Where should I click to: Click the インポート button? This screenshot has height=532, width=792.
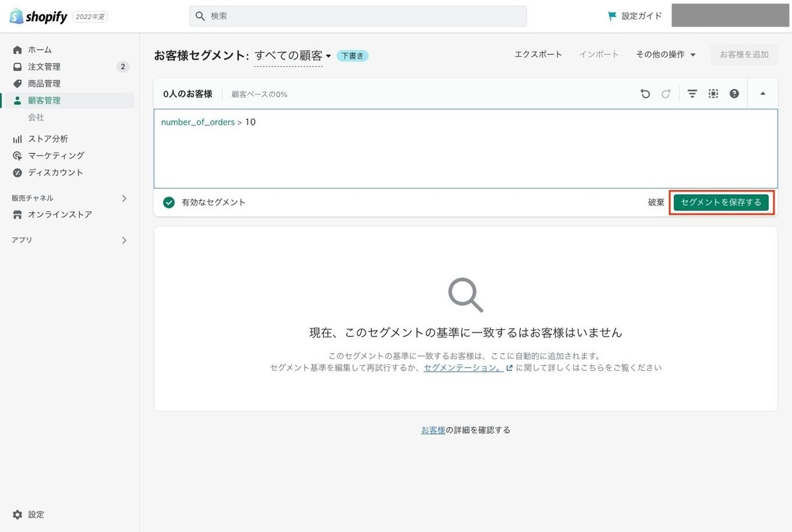[599, 54]
